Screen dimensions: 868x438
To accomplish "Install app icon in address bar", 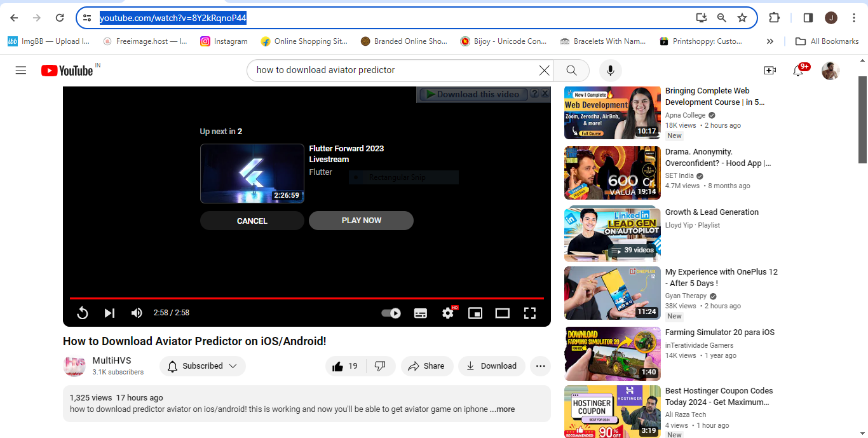I will 702,18.
